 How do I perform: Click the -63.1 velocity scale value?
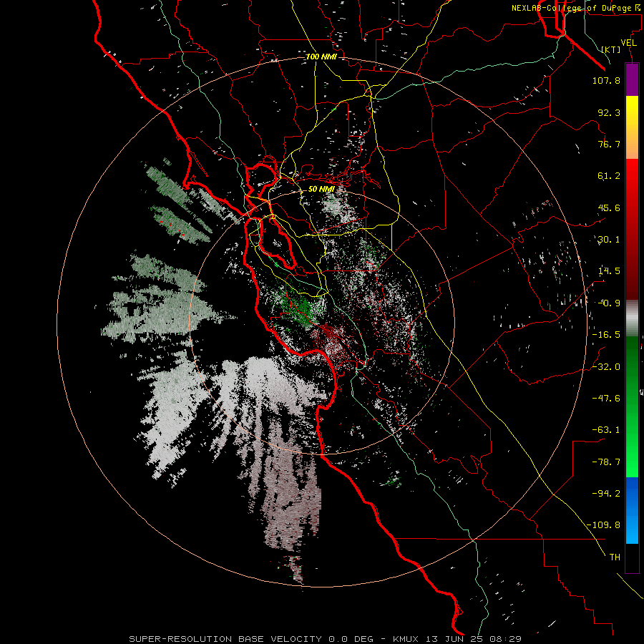pyautogui.click(x=606, y=430)
